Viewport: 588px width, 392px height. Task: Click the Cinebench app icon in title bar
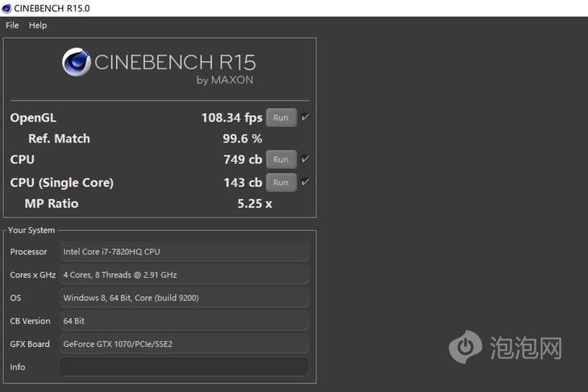(6, 8)
